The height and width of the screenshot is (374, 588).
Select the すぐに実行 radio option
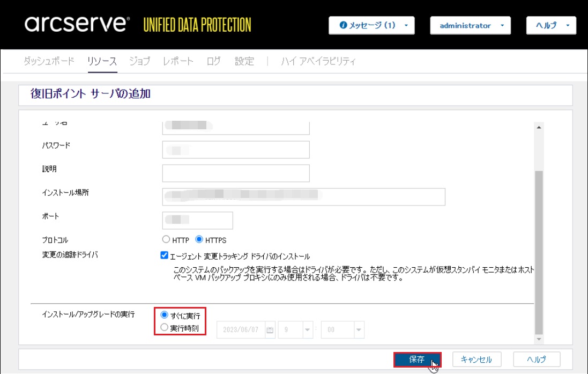164,314
